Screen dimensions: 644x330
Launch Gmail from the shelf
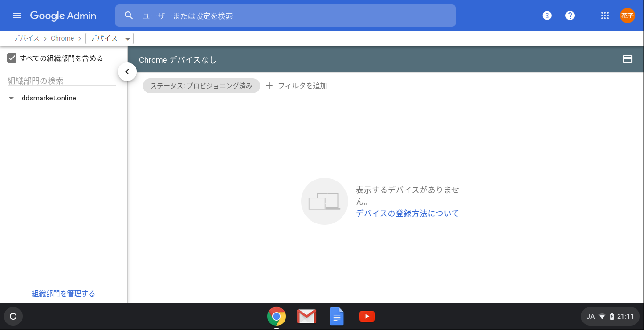[x=307, y=316]
